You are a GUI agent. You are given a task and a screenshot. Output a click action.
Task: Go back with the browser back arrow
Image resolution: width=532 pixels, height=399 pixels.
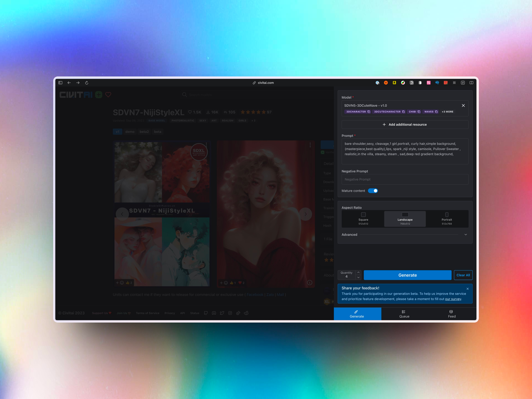(x=69, y=83)
